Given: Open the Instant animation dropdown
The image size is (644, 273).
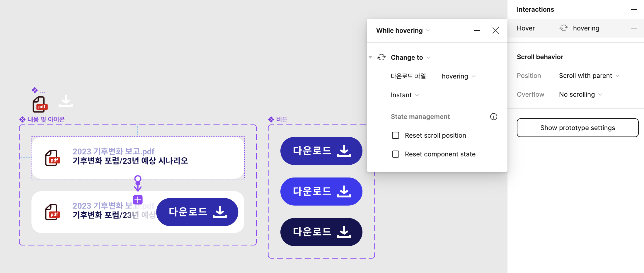Looking at the screenshot, I should pos(405,95).
